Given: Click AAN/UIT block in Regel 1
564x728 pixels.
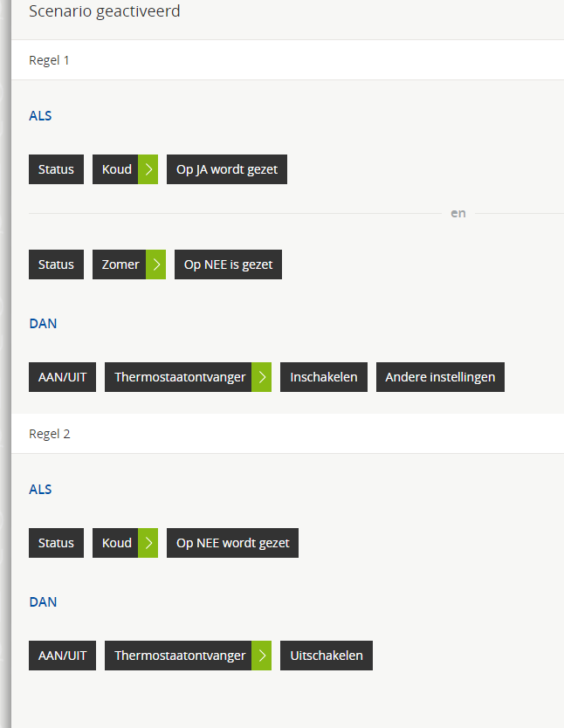Looking at the screenshot, I should point(62,377).
